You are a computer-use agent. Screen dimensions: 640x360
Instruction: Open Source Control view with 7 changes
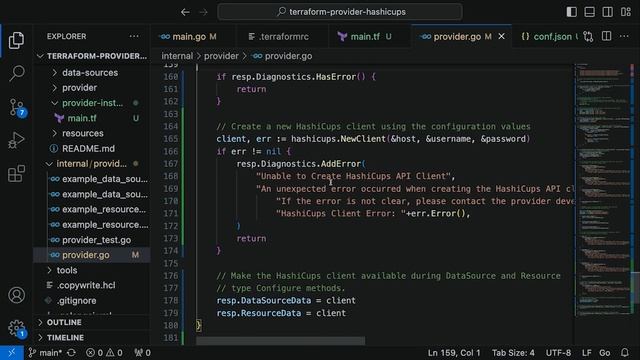17,108
